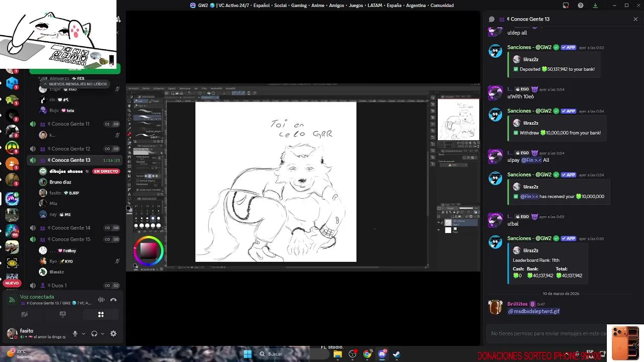Open GW server icon in server sidebar

pos(12,199)
